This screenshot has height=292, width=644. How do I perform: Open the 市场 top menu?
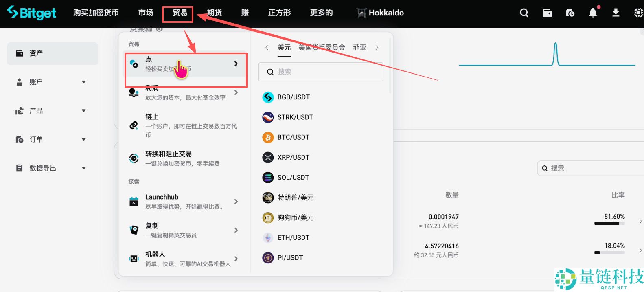pyautogui.click(x=146, y=13)
